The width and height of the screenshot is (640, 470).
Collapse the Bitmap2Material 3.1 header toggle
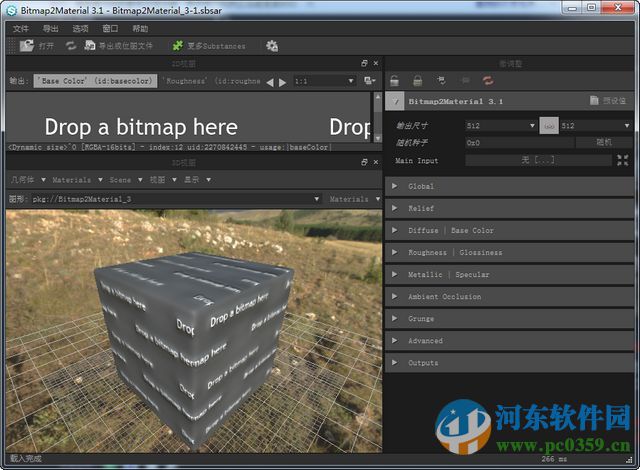point(396,101)
